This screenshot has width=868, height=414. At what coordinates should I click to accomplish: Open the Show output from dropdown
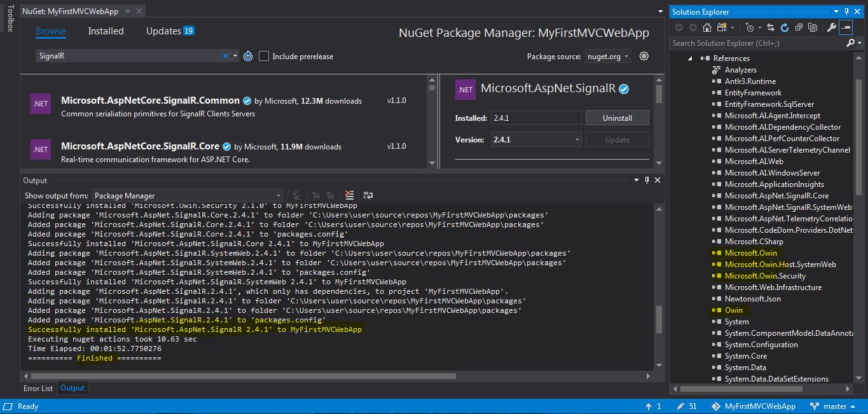click(278, 195)
